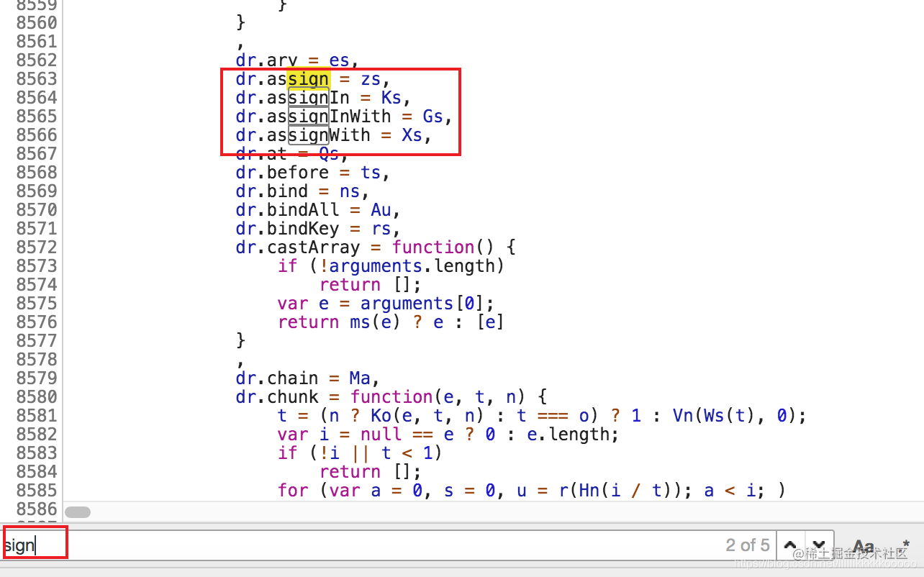Image resolution: width=924 pixels, height=577 pixels.
Task: Click the "if (!arguments.length)" line
Action: click(391, 266)
